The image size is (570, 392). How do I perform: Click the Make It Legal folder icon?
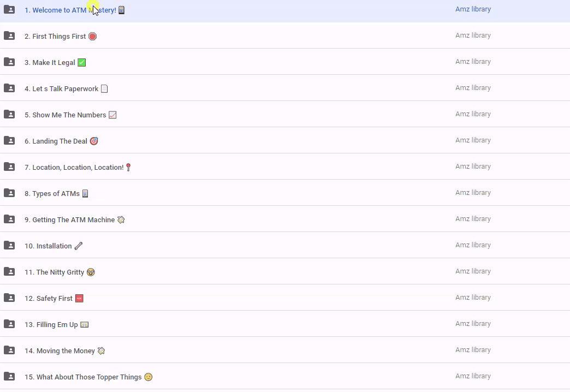9,62
